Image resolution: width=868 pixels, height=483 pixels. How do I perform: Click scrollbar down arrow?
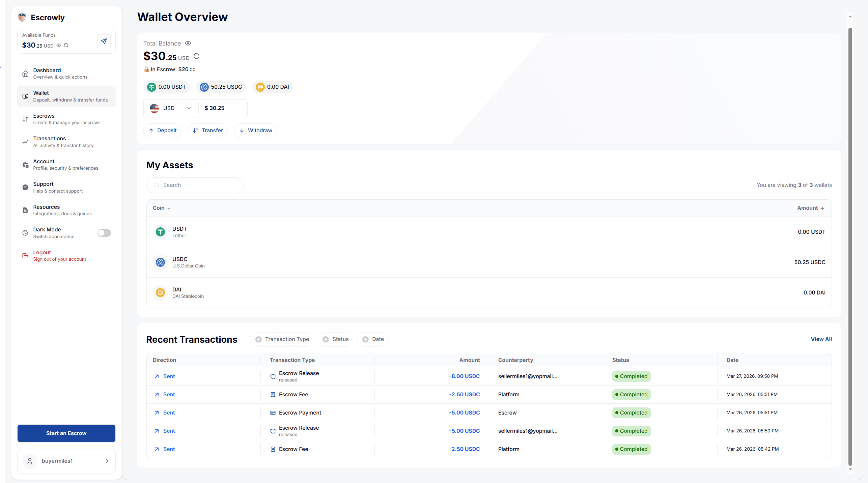tap(850, 469)
